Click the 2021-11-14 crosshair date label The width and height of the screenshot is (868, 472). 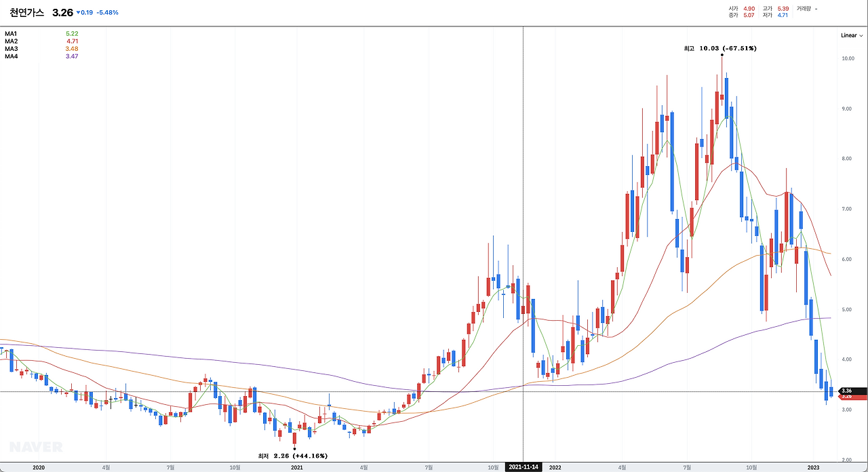(524, 467)
